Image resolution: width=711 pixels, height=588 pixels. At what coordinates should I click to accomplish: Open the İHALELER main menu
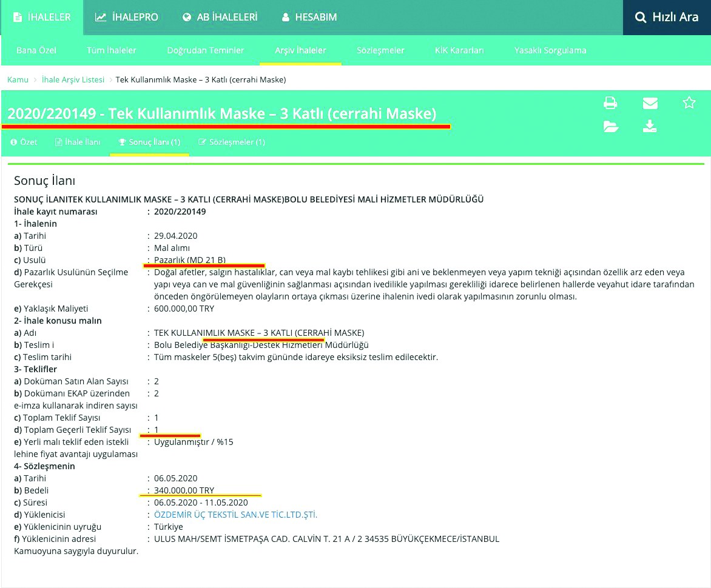click(42, 18)
